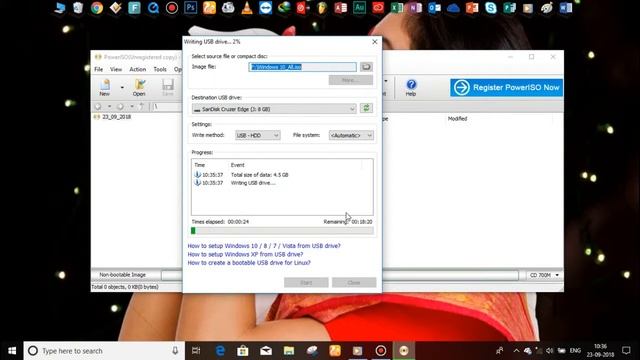Click Image file path field
This screenshot has height=360, width=640.
302,67
